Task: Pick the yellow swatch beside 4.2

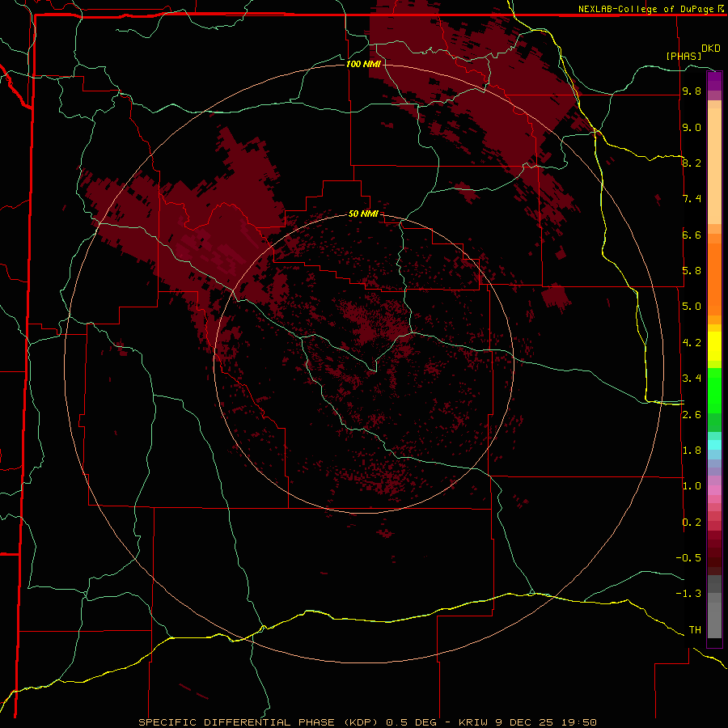Action: 714,346
